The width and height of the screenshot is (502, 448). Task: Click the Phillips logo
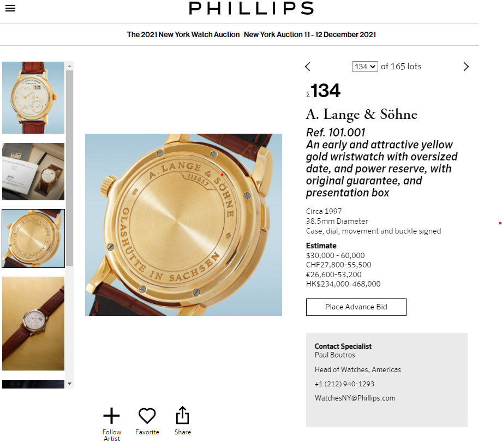(x=251, y=8)
